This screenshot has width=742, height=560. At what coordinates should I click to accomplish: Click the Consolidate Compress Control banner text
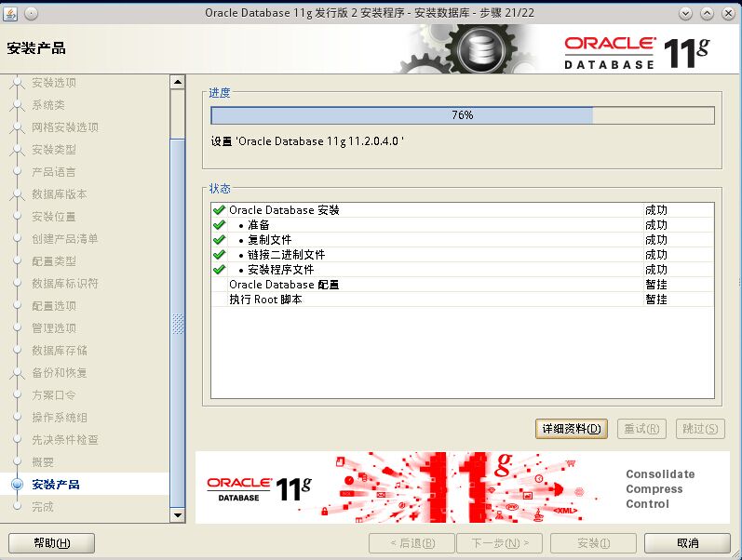[660, 488]
